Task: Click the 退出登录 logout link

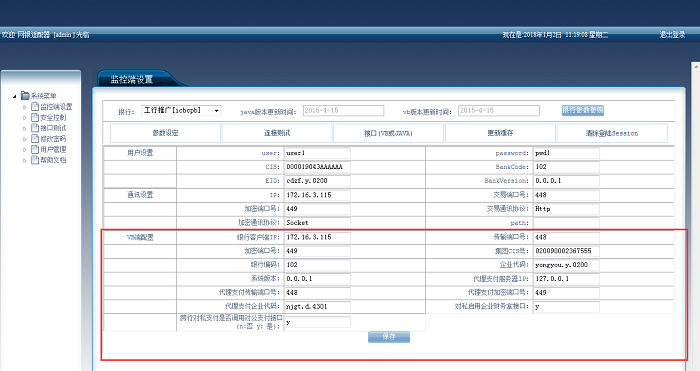Action: pos(672,35)
